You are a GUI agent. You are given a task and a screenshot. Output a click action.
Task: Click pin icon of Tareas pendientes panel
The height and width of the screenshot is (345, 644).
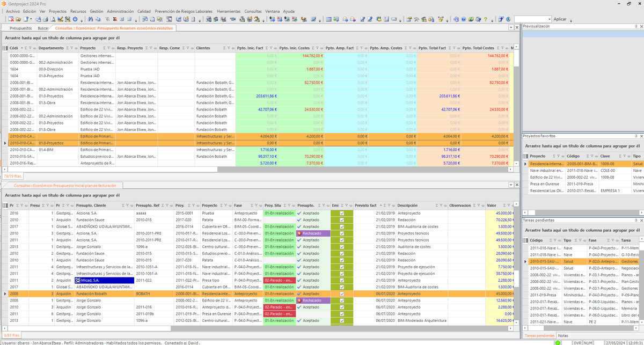pyautogui.click(x=636, y=220)
